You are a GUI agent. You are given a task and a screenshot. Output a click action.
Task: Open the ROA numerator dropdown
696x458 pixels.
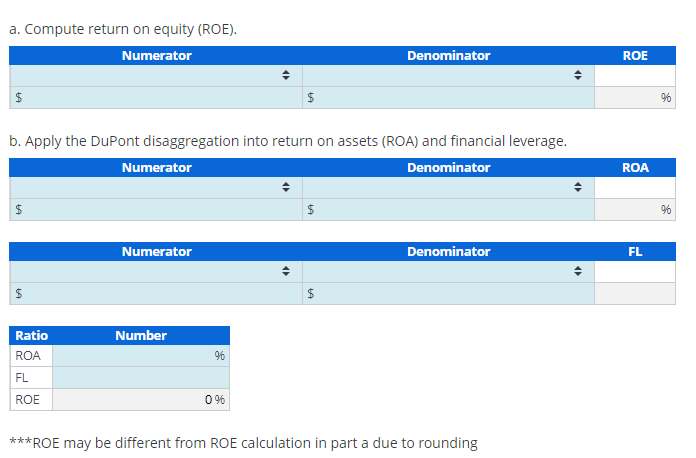click(156, 187)
